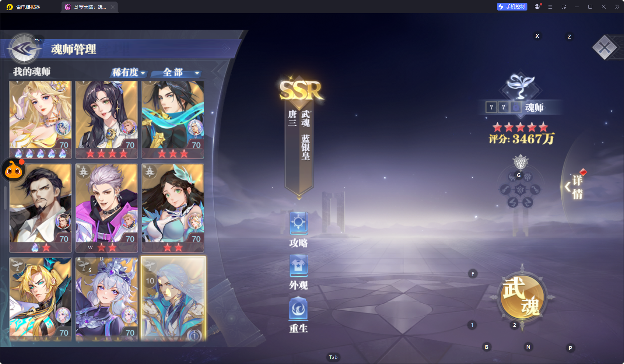Click the 我的魂师 heading
This screenshot has height=364, width=624.
point(32,72)
